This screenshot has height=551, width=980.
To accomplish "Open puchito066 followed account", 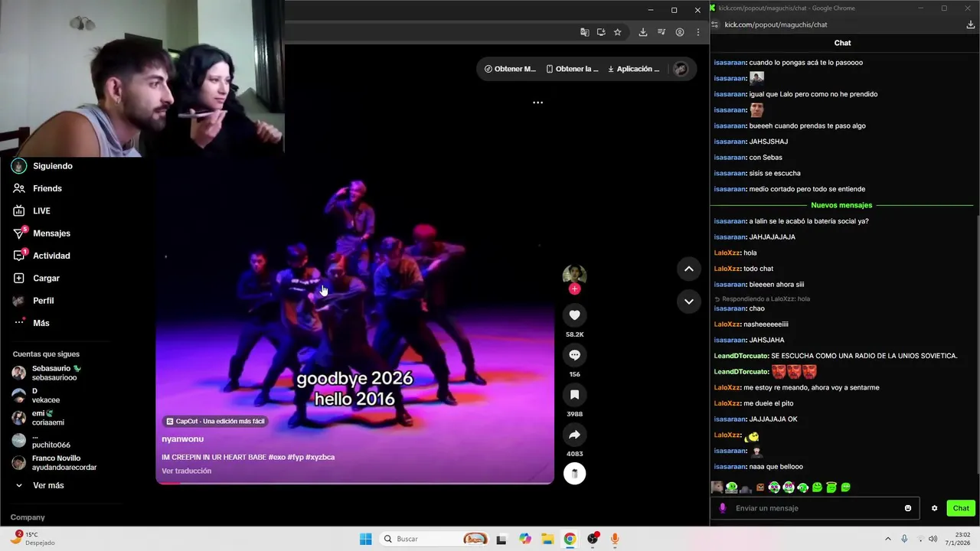I will tap(51, 441).
